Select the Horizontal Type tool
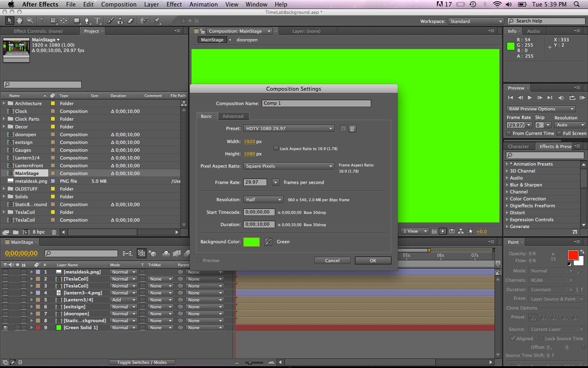Screen dimensions: 588x368 [97, 20]
